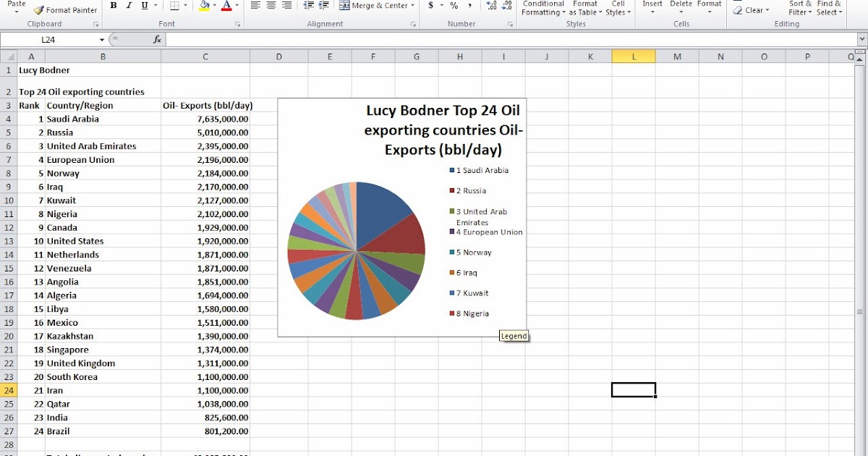This screenshot has width=868, height=456.
Task: Open the Cell Styles gallery
Action: coord(617,8)
